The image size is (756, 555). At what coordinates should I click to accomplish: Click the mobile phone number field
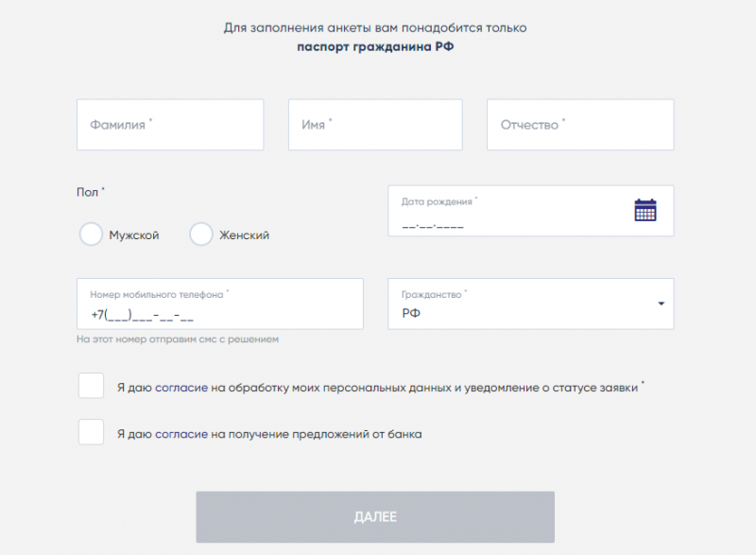[220, 304]
